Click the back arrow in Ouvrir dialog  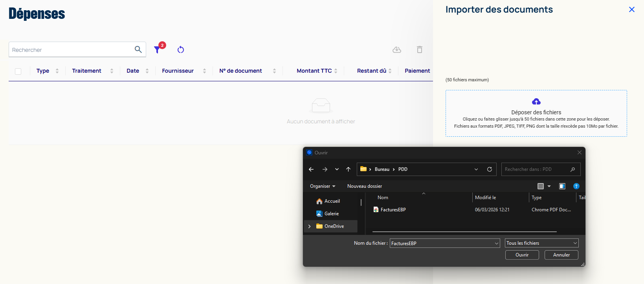pyautogui.click(x=311, y=169)
